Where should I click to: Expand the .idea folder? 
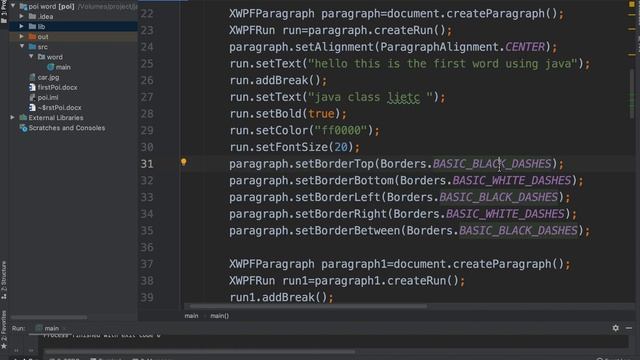coord(22,16)
